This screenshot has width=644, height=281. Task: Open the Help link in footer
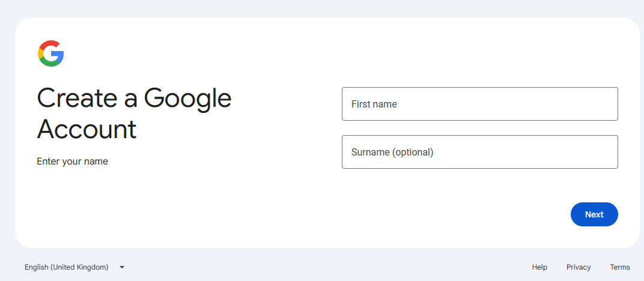click(x=539, y=267)
